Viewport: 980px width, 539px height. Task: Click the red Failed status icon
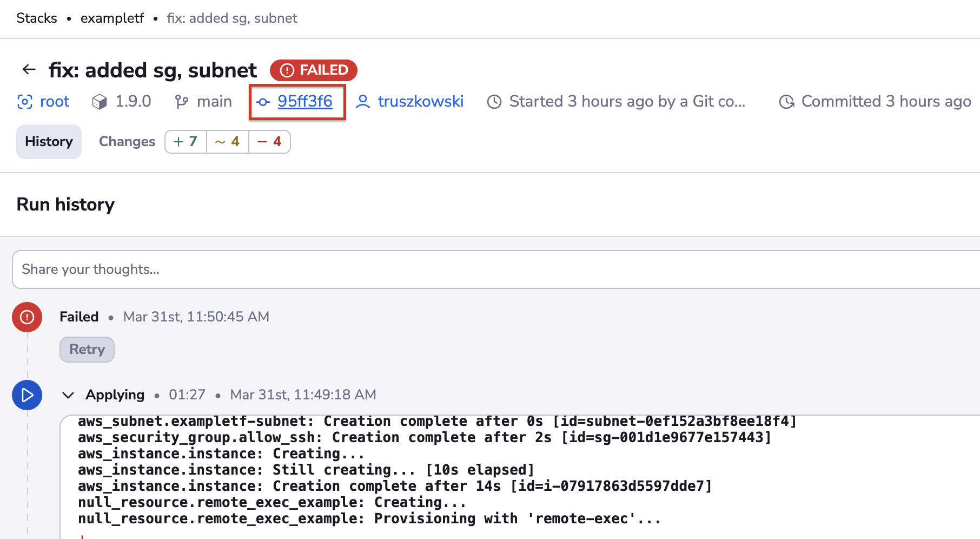[27, 317]
